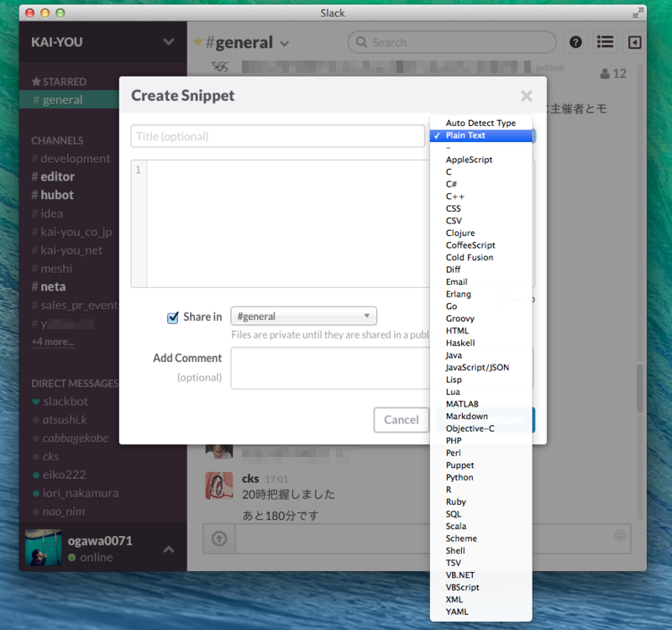Enter fullscreen with the top-right arrows icon
This screenshot has width=672, height=630.
click(x=638, y=13)
